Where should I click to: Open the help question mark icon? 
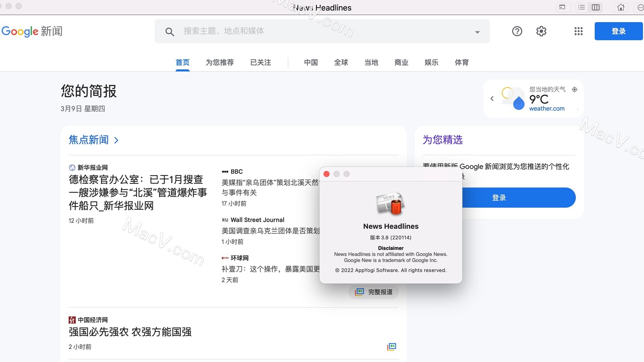pos(517,31)
